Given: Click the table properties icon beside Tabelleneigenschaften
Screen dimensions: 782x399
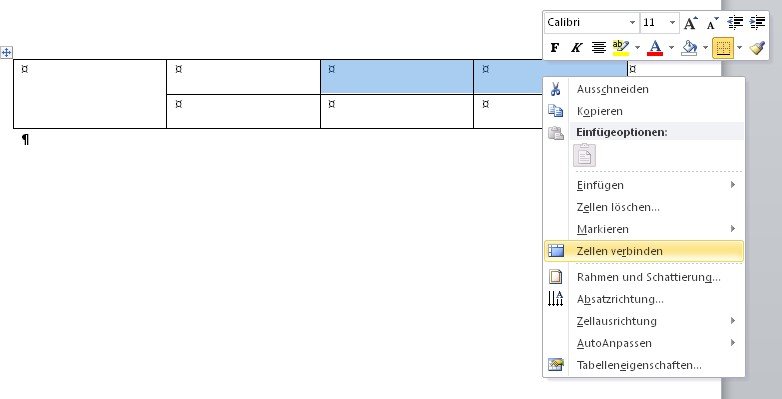Looking at the screenshot, I should pos(556,365).
